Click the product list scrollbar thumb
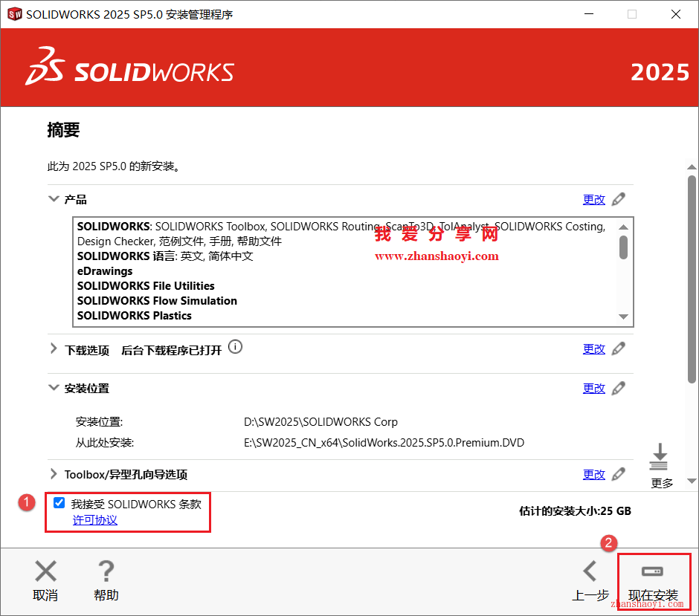This screenshot has width=699, height=616. (x=624, y=247)
